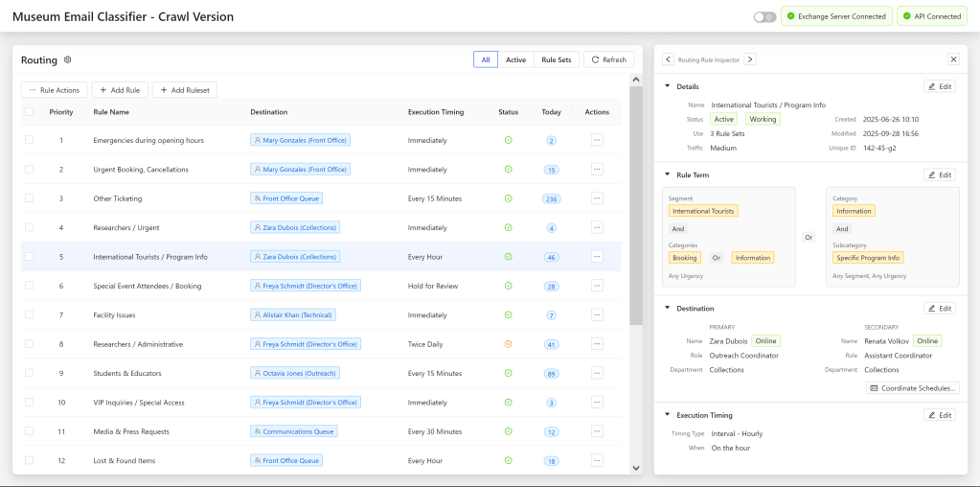This screenshot has height=487, width=980.
Task: Click the inspector close X icon
Action: click(x=953, y=59)
